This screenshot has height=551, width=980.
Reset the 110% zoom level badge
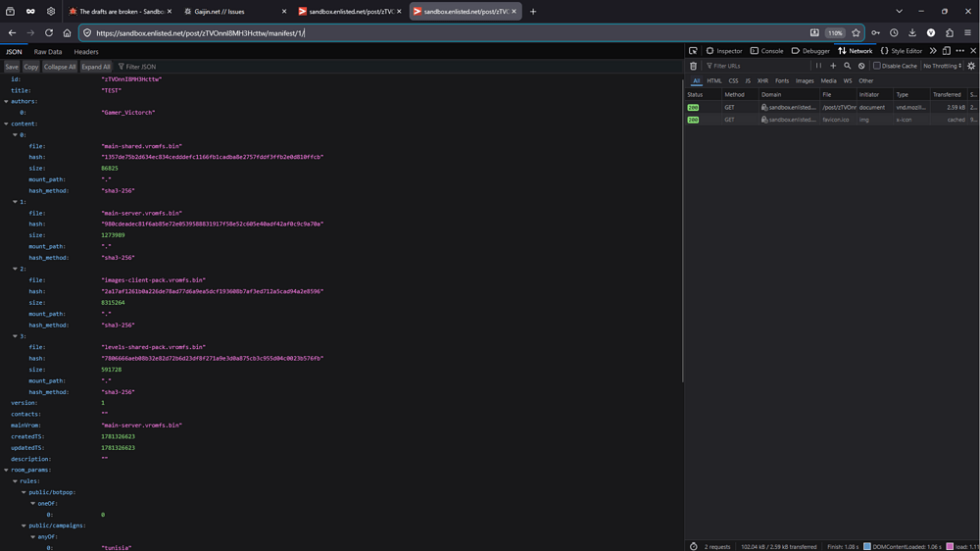pos(835,33)
